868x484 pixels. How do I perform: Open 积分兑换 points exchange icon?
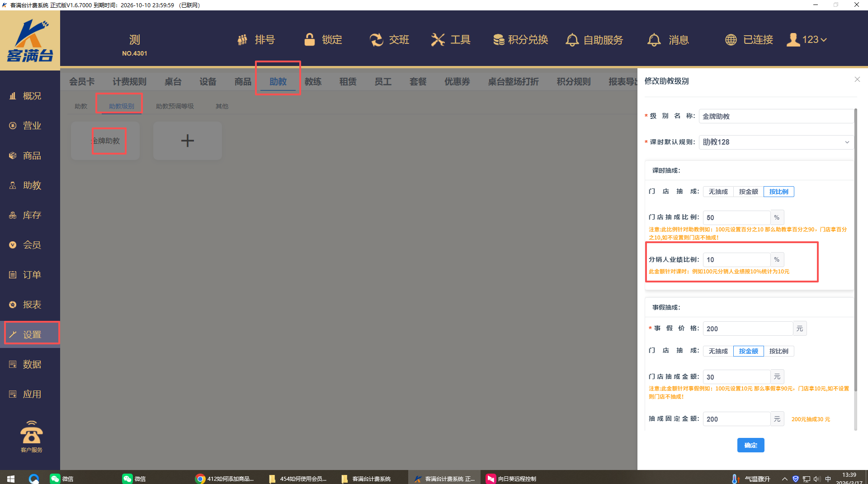(499, 40)
